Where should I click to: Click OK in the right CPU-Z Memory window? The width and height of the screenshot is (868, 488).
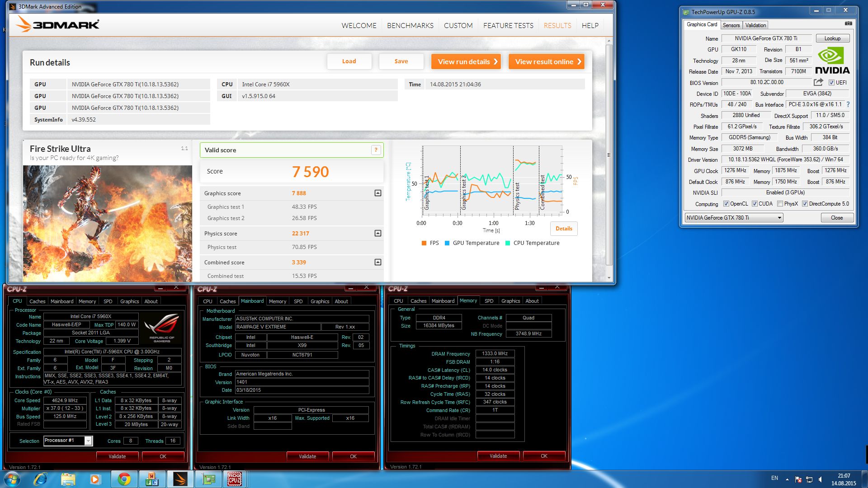(544, 456)
